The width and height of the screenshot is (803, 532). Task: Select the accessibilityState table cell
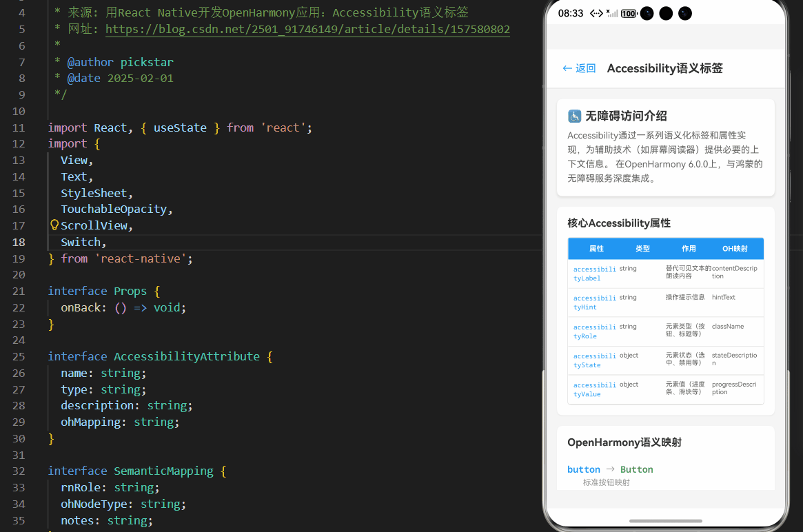tap(595, 360)
